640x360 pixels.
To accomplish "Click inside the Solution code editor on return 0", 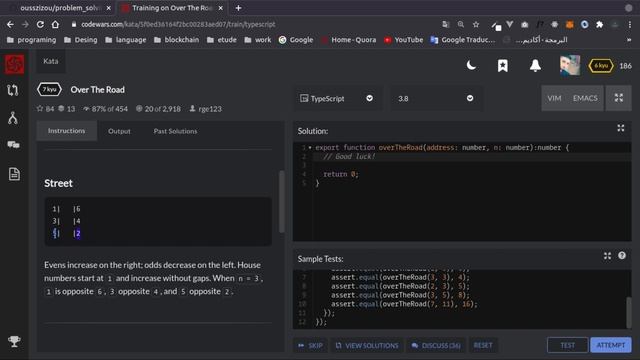I will [x=341, y=174].
